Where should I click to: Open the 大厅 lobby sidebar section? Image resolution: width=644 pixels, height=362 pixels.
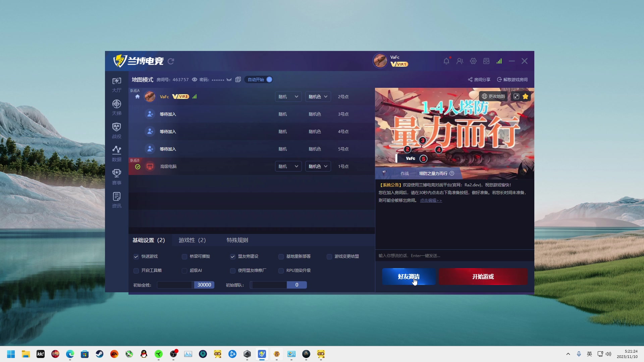point(117,84)
